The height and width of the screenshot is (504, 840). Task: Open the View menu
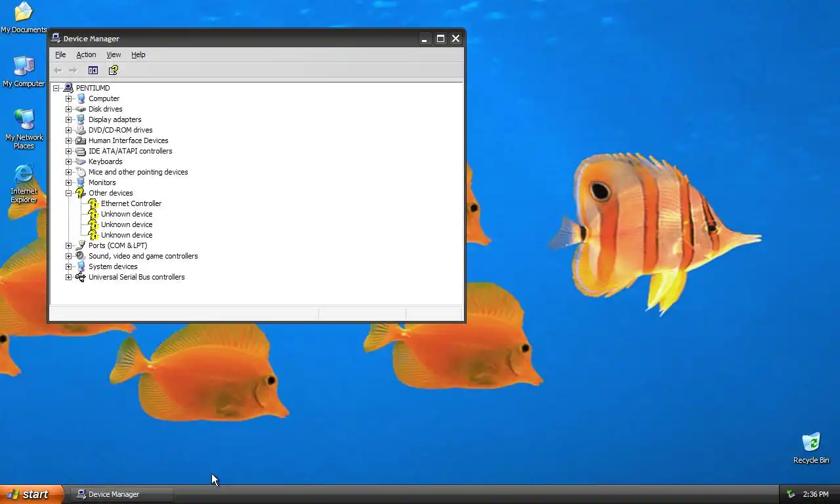tap(114, 54)
